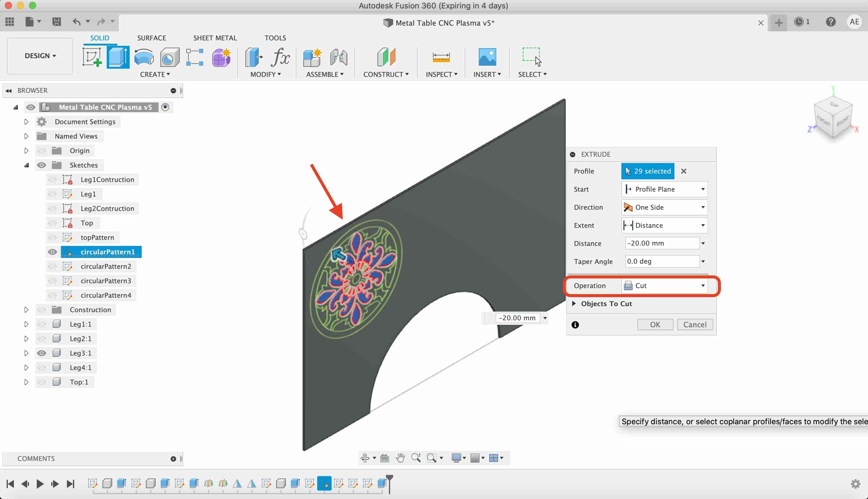The image size is (868, 499).
Task: Toggle visibility of Metal Table root component
Action: (x=30, y=107)
